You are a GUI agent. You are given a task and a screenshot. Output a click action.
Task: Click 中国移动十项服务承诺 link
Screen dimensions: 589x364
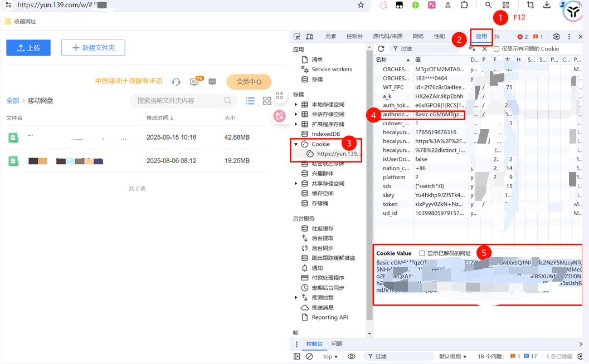tap(129, 81)
